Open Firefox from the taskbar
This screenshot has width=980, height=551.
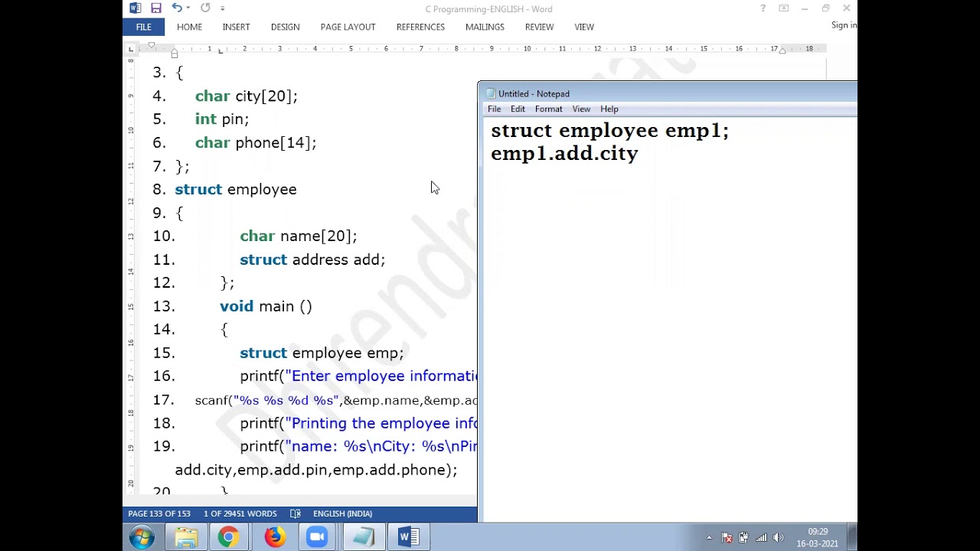click(x=274, y=537)
